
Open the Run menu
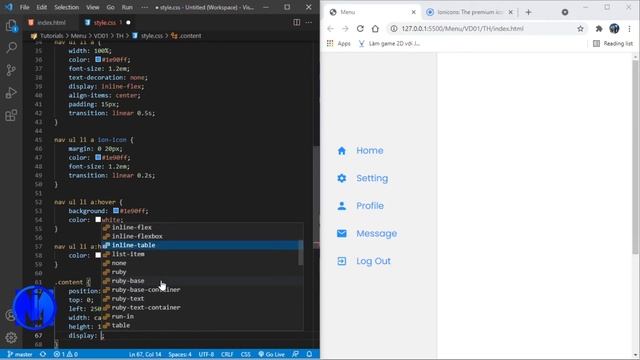(127, 7)
